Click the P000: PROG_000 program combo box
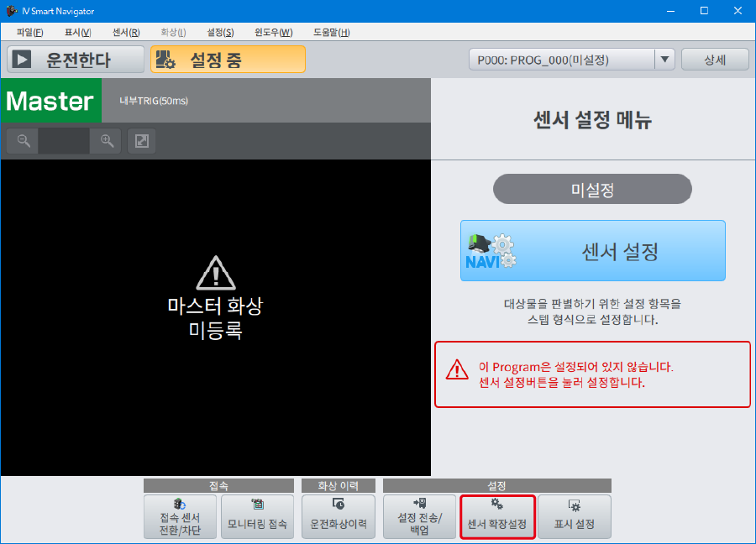Image resolution: width=756 pixels, height=544 pixels. click(561, 60)
